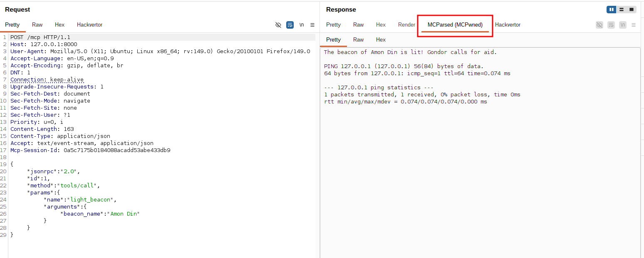The width and height of the screenshot is (644, 258).
Task: Switch to the Pretty sub-tab under MCParsed
Action: point(333,39)
